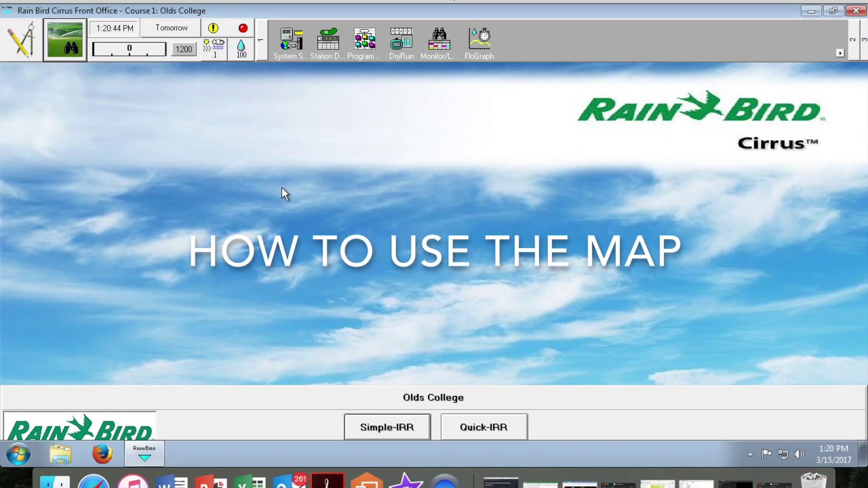
Task: Click the course monitor binoculars icon
Action: click(x=65, y=41)
